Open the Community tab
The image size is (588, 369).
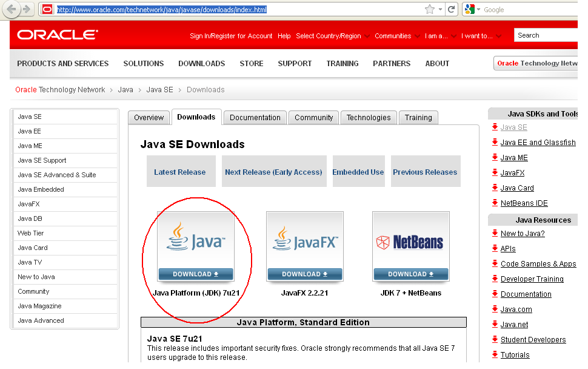pyautogui.click(x=313, y=118)
